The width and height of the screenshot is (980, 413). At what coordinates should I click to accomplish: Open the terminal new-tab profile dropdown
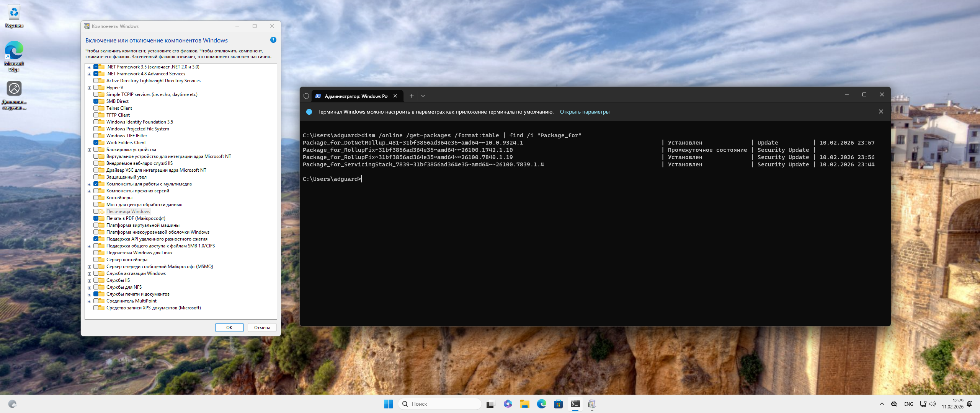(x=423, y=96)
